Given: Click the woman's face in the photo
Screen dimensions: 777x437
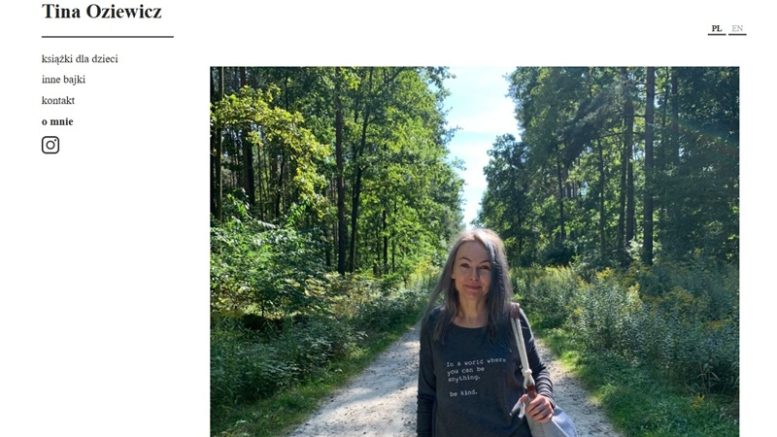Looking at the screenshot, I should click(471, 272).
